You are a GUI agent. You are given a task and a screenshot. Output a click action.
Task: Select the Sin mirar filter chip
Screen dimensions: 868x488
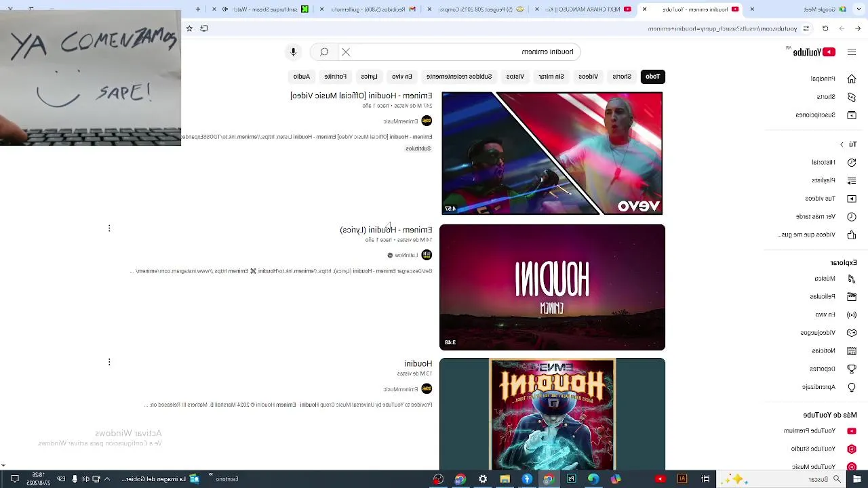(551, 77)
